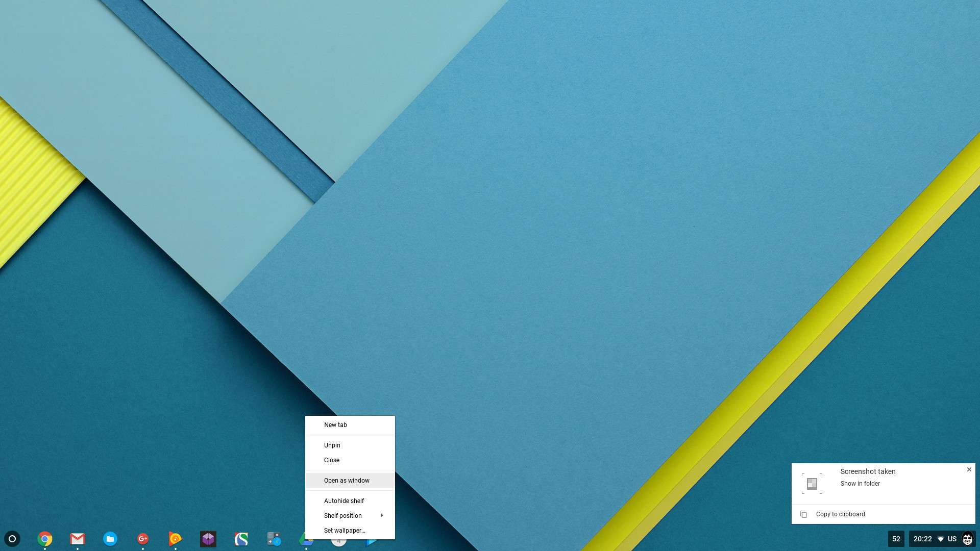
Task: Launch the Calculator app
Action: coord(274,539)
